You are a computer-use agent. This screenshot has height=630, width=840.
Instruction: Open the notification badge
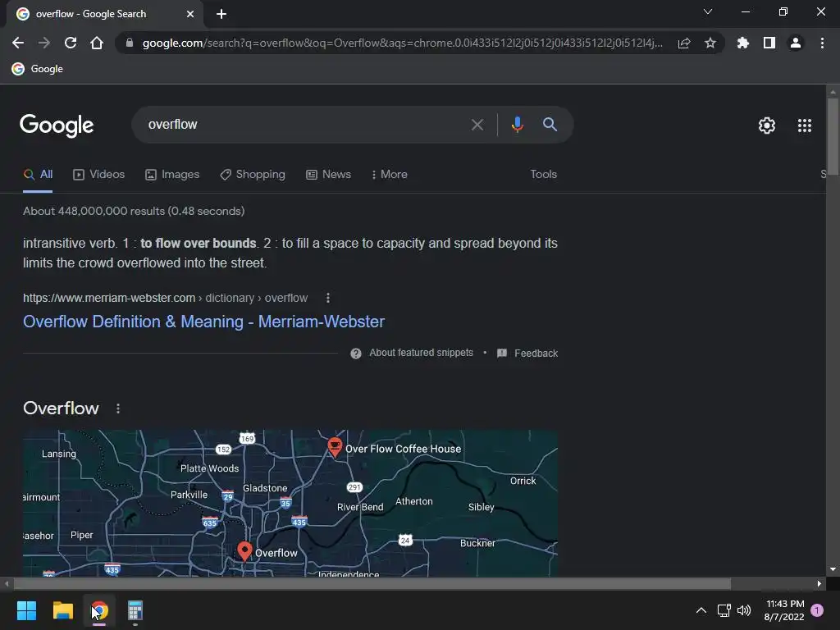pos(817,610)
